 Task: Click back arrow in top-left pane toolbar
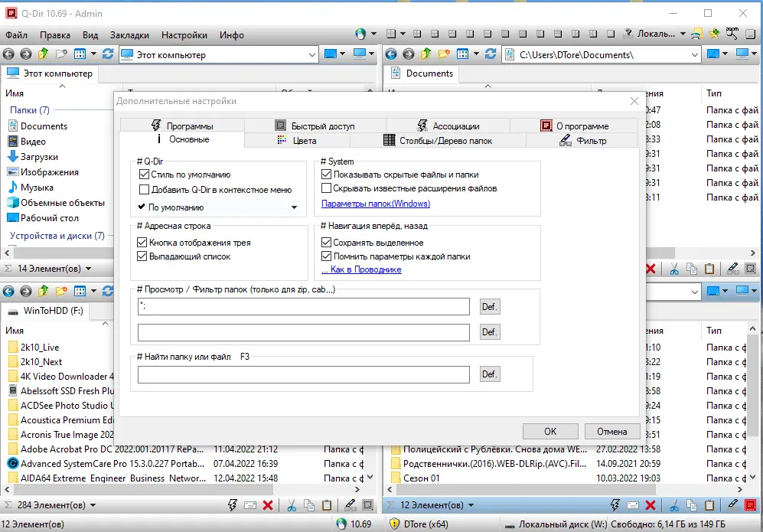[x=8, y=54]
